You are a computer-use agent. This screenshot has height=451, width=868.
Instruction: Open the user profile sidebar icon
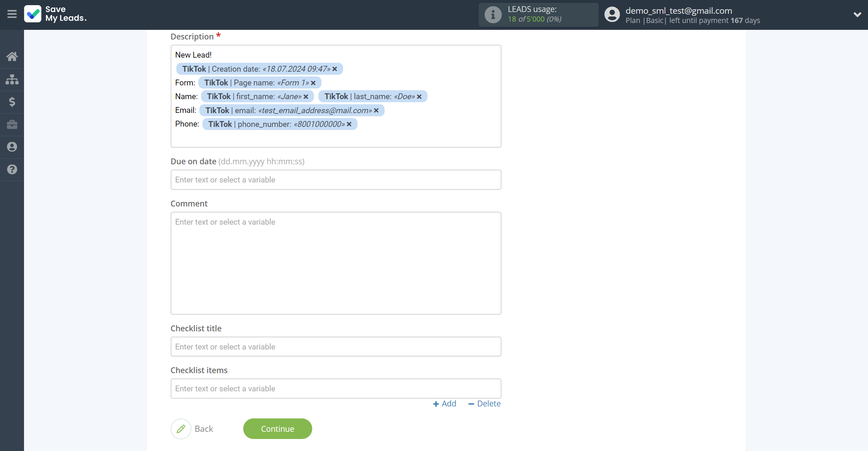click(x=12, y=147)
